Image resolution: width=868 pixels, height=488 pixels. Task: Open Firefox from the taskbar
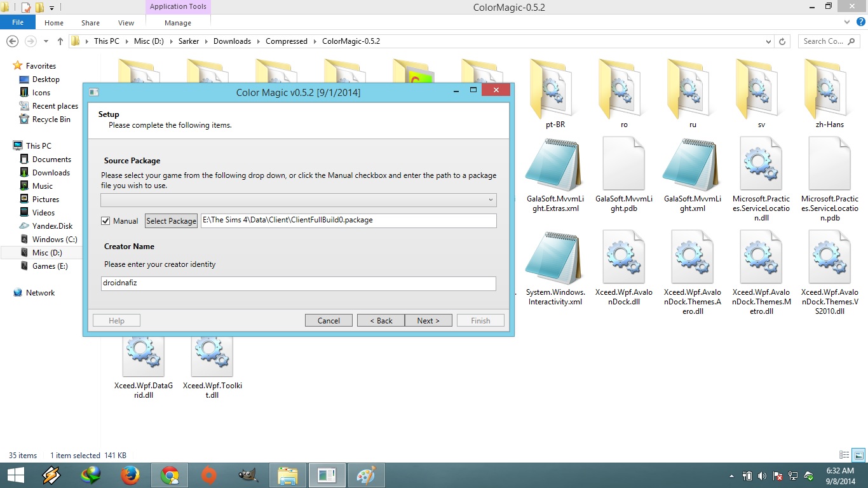click(130, 475)
